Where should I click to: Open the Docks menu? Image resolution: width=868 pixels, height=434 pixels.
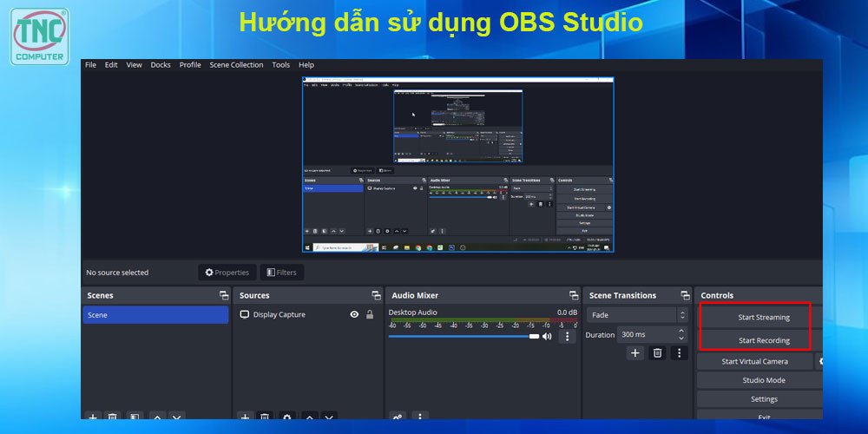tap(161, 65)
